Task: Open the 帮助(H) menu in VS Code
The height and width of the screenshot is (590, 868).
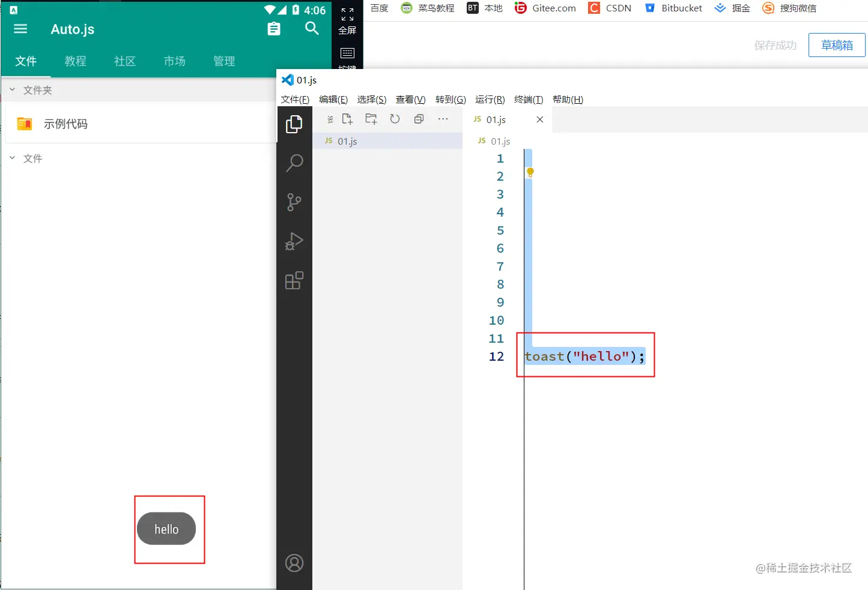Action: (x=568, y=100)
